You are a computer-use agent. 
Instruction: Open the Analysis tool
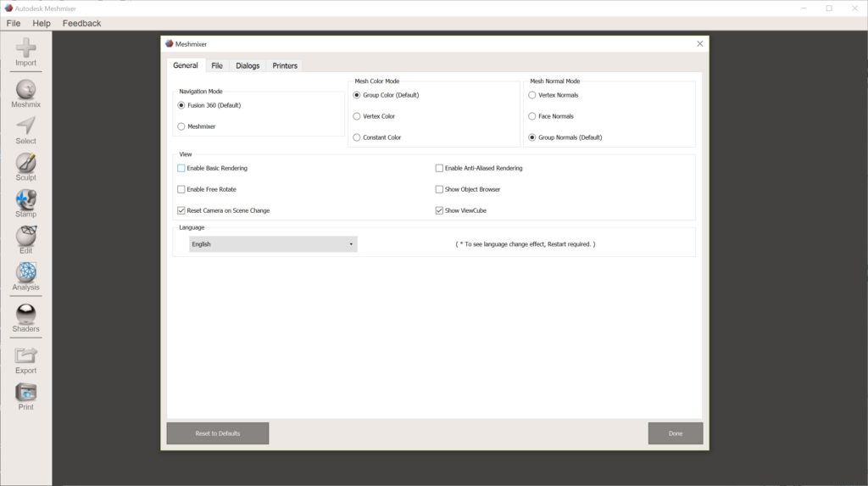pos(25,277)
